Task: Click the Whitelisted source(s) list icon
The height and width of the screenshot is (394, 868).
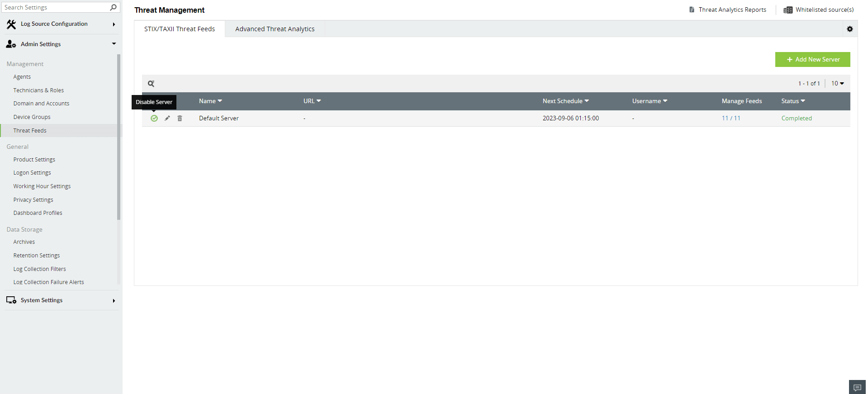Action: coord(788,10)
